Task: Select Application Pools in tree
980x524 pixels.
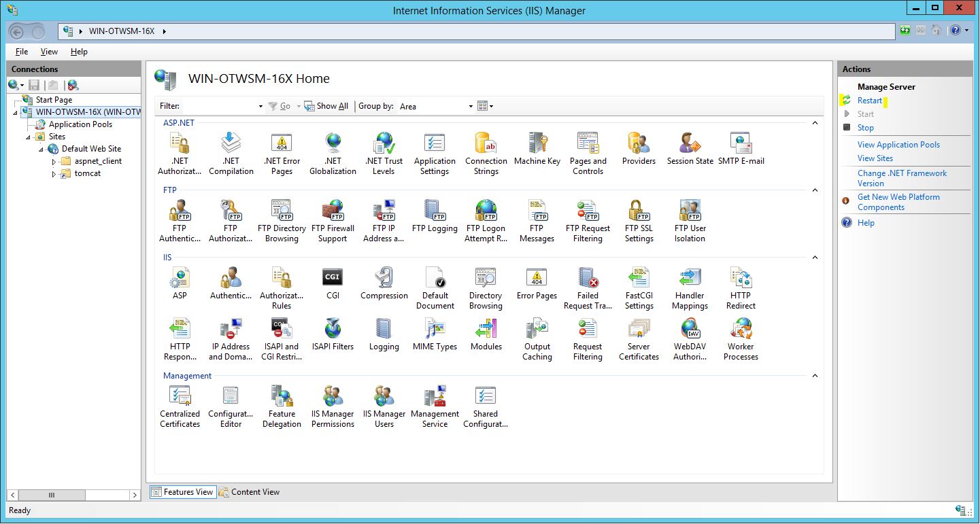Action: pyautogui.click(x=80, y=124)
